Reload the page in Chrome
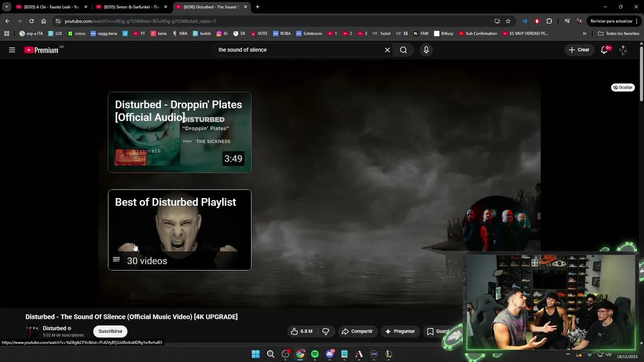The height and width of the screenshot is (362, 644). coord(31,21)
